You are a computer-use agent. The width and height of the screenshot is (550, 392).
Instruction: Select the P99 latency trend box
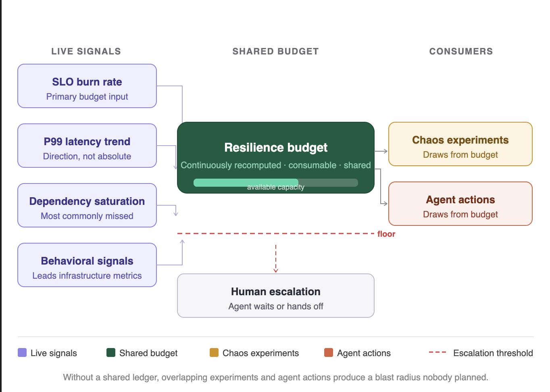coord(87,146)
